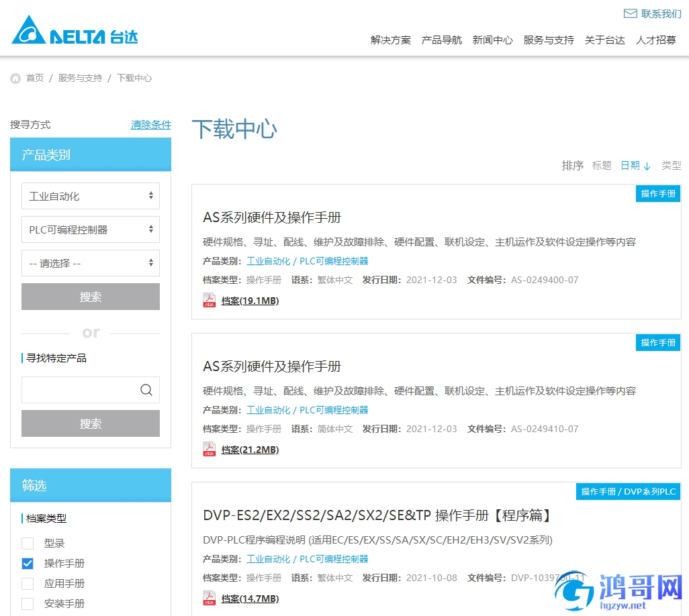Screen dimensions: 689x616
Task: Download 档案(19.1MB)
Action: click(250, 301)
